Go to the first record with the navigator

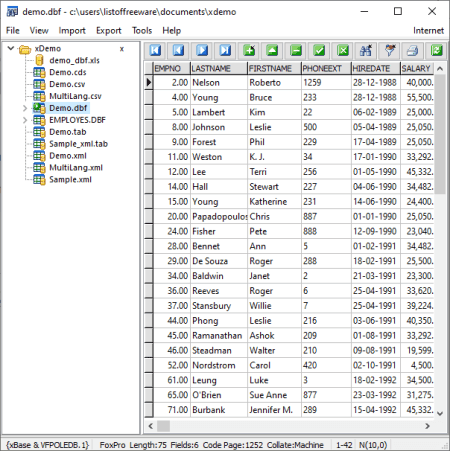pos(155,51)
